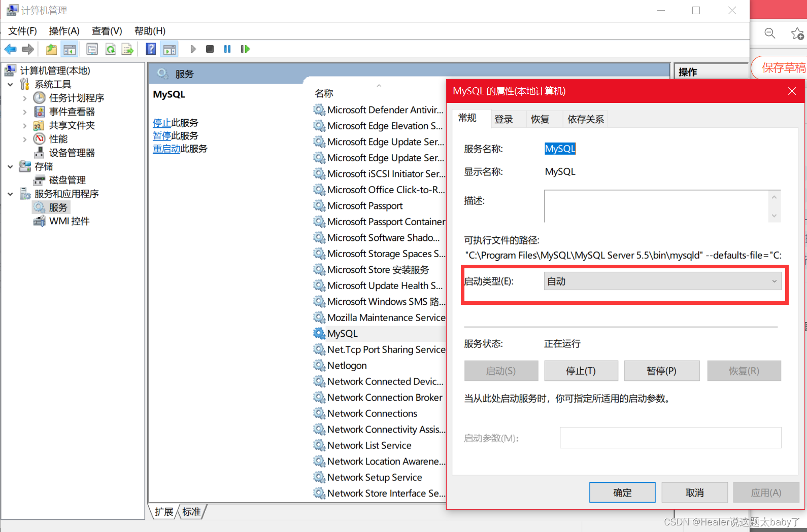Click the Refresh toolbar icon

click(110, 49)
